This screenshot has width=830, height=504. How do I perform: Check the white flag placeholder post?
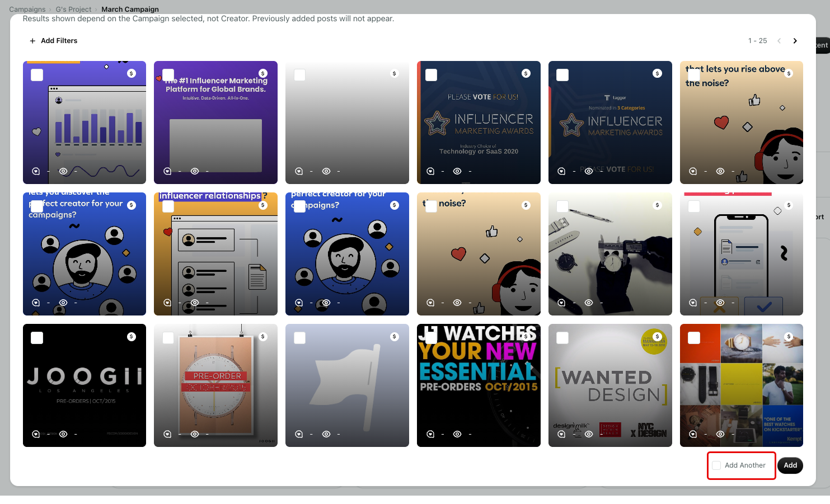(300, 338)
